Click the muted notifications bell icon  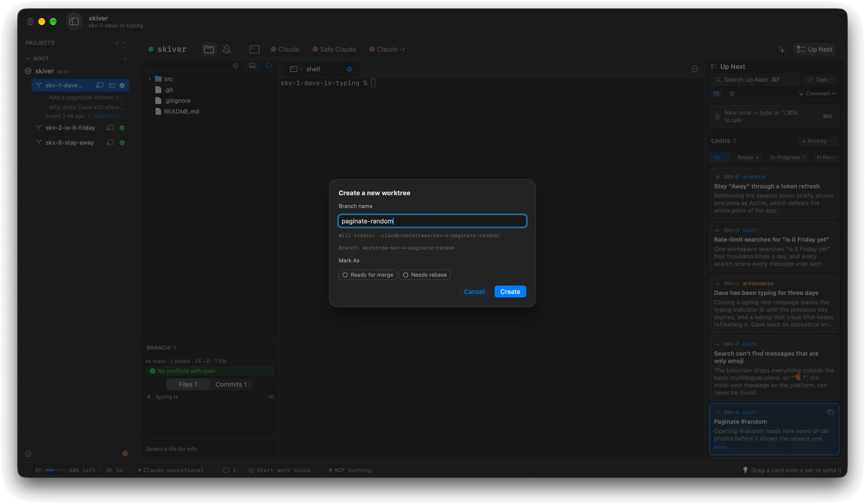pyautogui.click(x=226, y=49)
